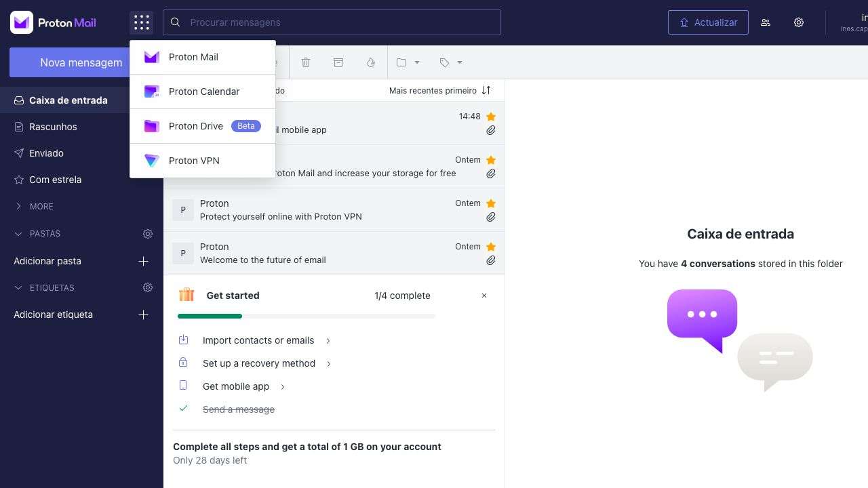The width and height of the screenshot is (868, 488).
Task: Choose Proton VPN in the apps menu
Action: click(203, 161)
